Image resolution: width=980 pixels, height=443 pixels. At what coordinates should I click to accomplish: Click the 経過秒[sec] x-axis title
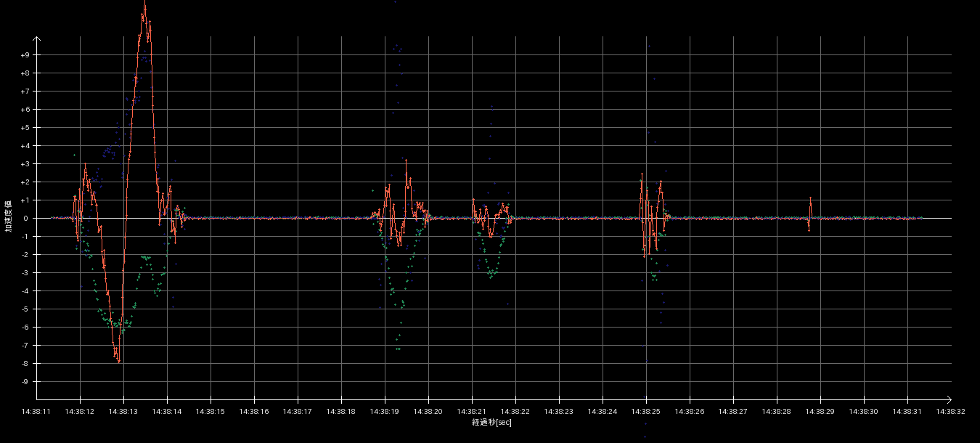click(491, 423)
